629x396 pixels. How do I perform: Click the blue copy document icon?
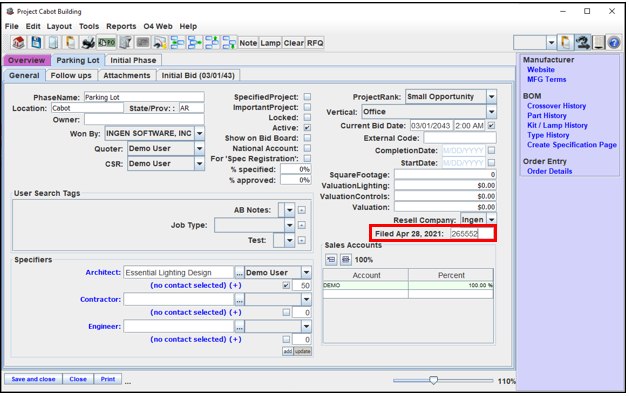(x=53, y=43)
